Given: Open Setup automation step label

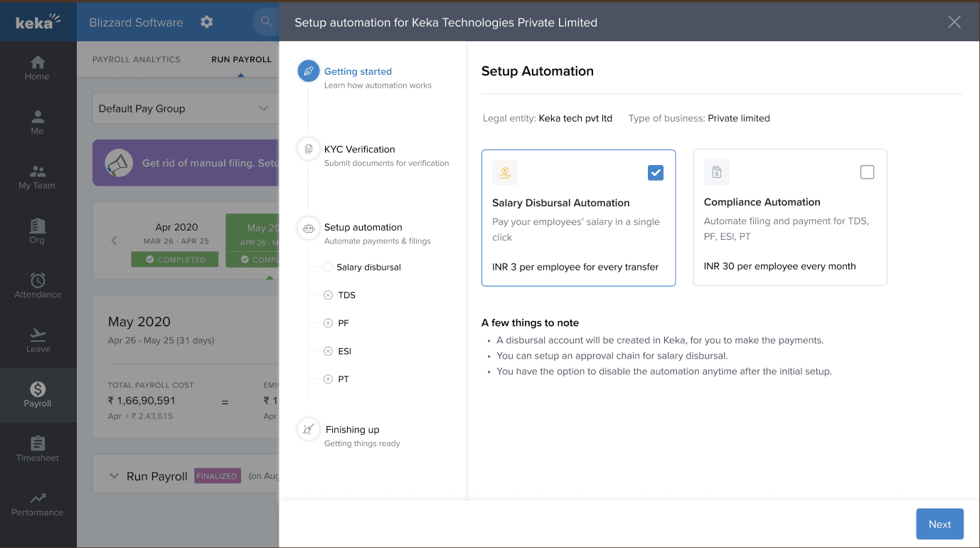Looking at the screenshot, I should 363,228.
